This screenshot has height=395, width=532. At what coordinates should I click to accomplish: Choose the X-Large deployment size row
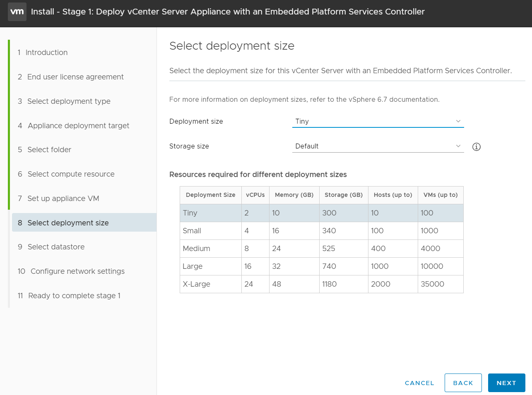[x=321, y=284]
